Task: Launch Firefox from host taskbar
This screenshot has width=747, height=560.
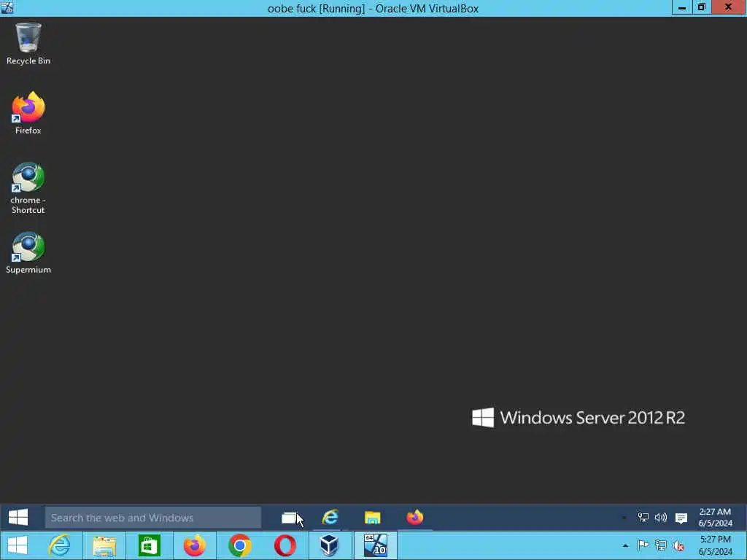Action: click(194, 545)
